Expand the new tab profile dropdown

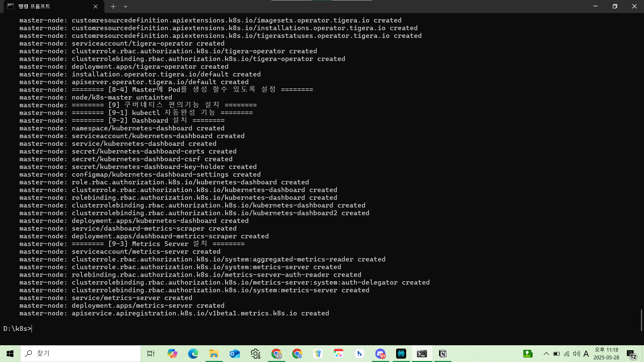[125, 6]
